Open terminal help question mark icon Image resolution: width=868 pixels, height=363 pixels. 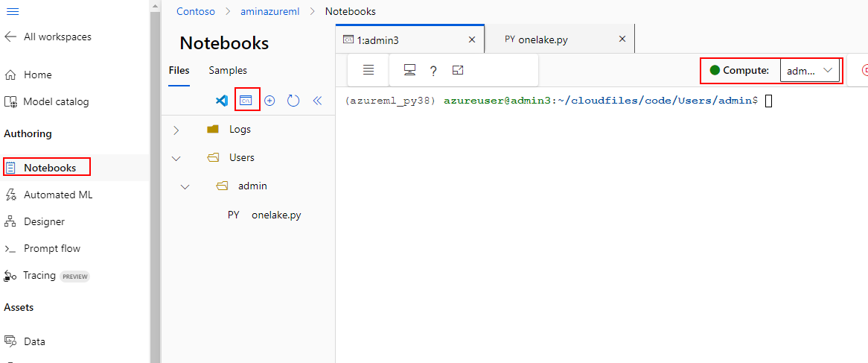(433, 71)
